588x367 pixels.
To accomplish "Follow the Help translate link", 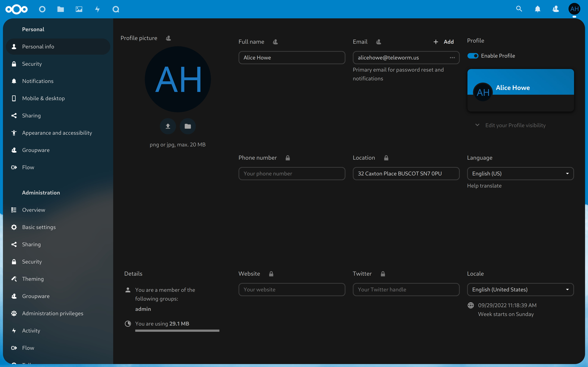I will point(484,186).
